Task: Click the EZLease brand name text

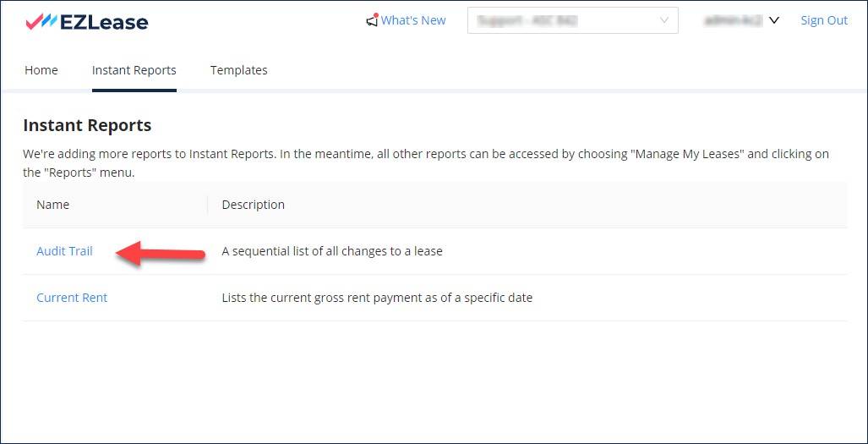Action: click(x=104, y=22)
